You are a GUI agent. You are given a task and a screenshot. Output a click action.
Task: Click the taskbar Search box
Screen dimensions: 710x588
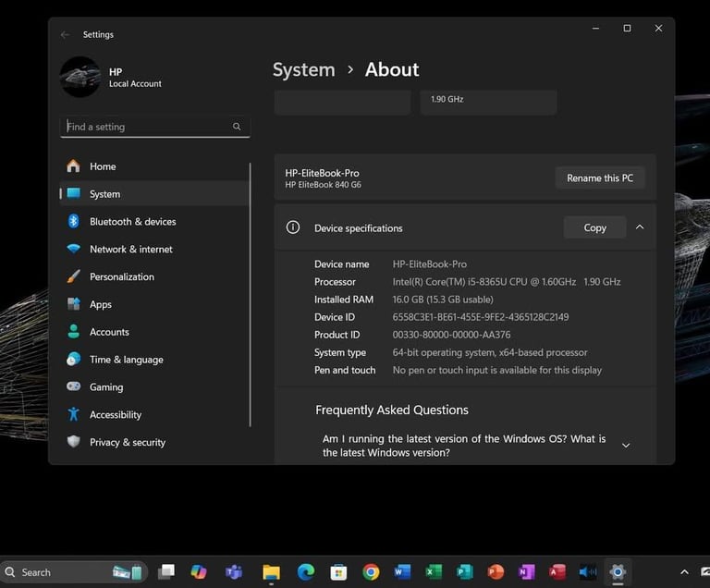pyautogui.click(x=72, y=572)
